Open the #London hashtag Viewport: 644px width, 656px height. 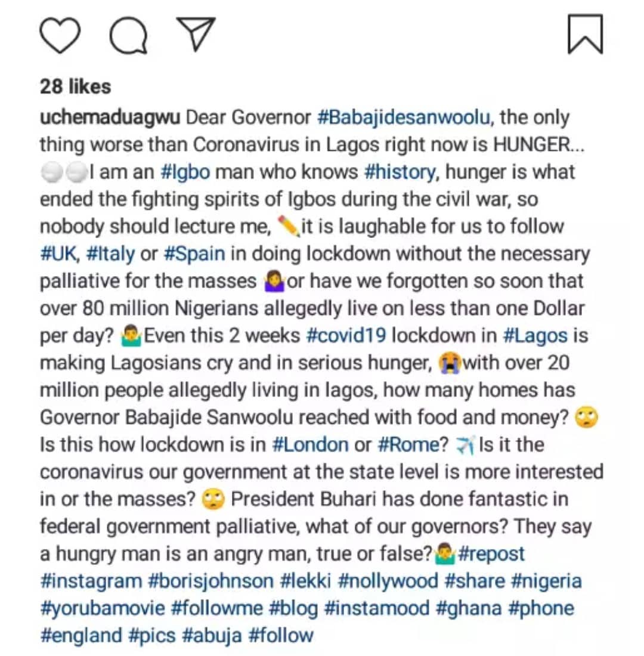310,445
